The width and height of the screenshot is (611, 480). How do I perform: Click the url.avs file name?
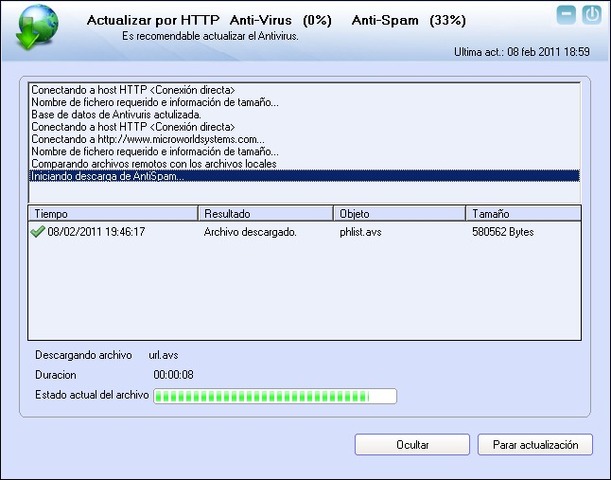pyautogui.click(x=163, y=355)
